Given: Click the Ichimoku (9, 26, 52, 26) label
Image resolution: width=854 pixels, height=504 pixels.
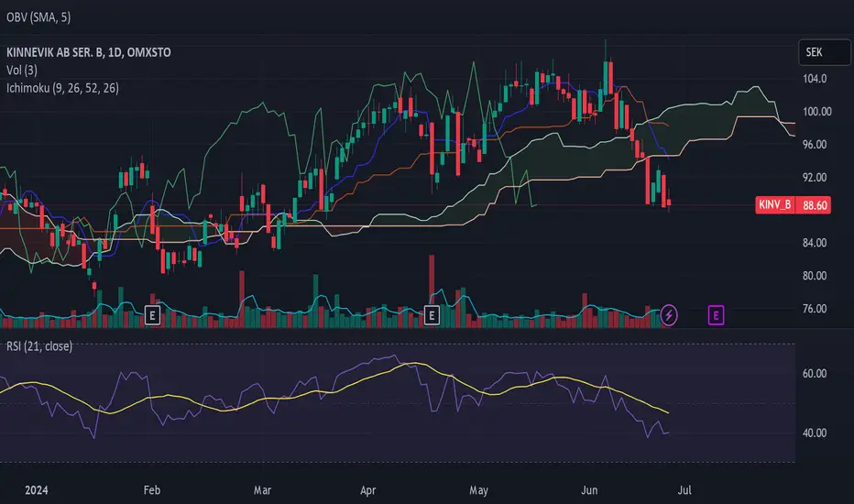Looking at the screenshot, I should click(62, 88).
